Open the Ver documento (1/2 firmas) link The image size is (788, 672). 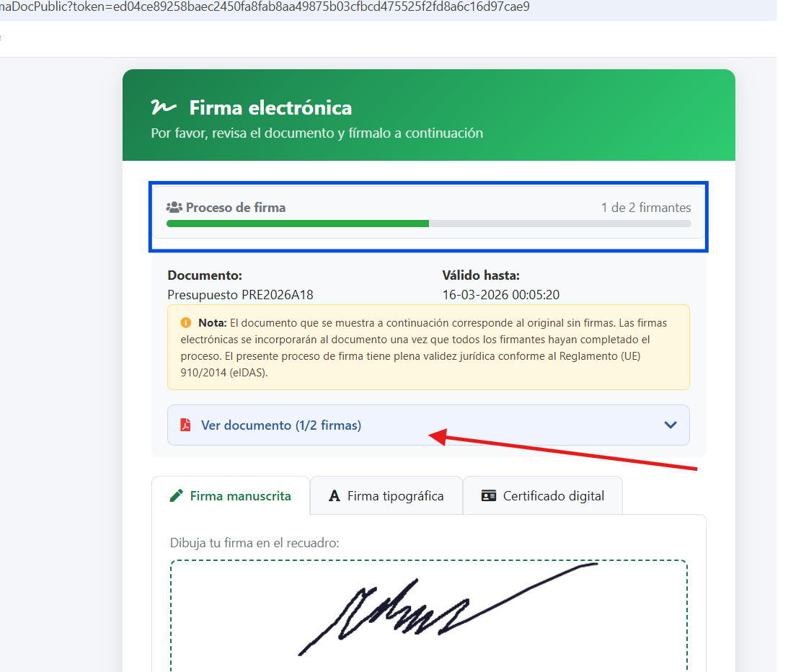(281, 425)
